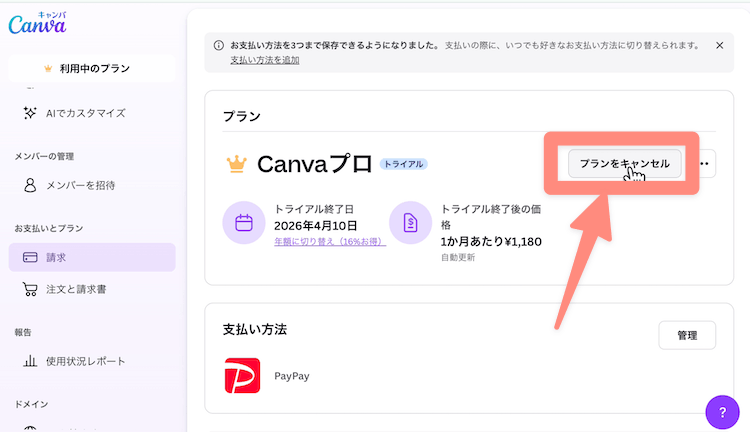Screen dimensions: 750x432
Task: Click the 1か月あたり¥1,180 price text
Action: [x=491, y=242]
